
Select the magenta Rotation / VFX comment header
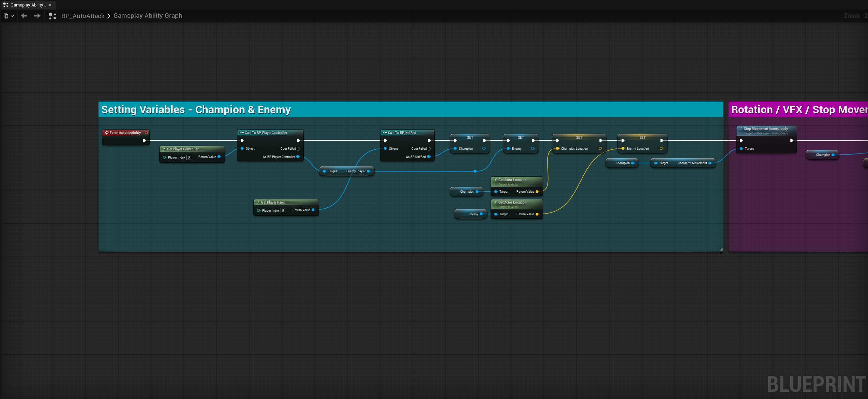[x=798, y=109]
